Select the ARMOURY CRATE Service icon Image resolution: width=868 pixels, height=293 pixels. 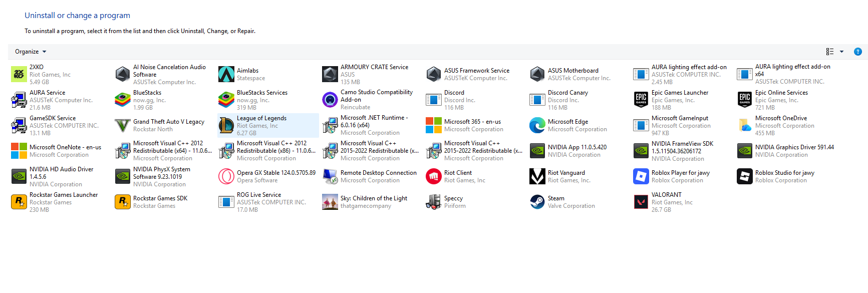click(330, 74)
